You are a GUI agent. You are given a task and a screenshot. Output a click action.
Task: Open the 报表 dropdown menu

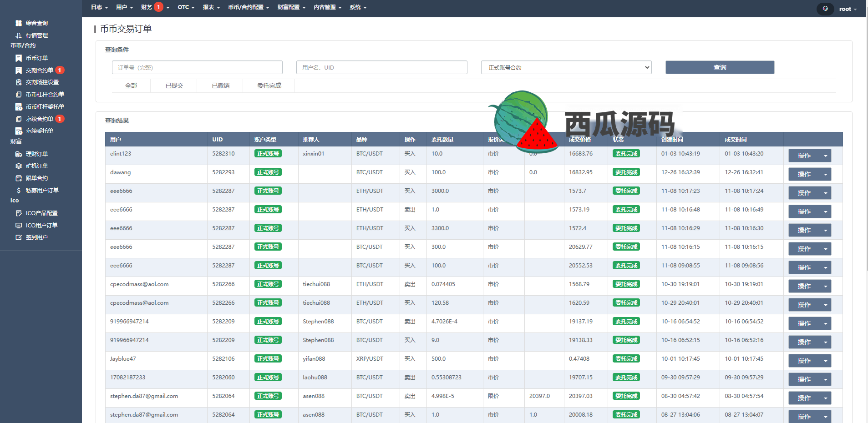click(211, 7)
